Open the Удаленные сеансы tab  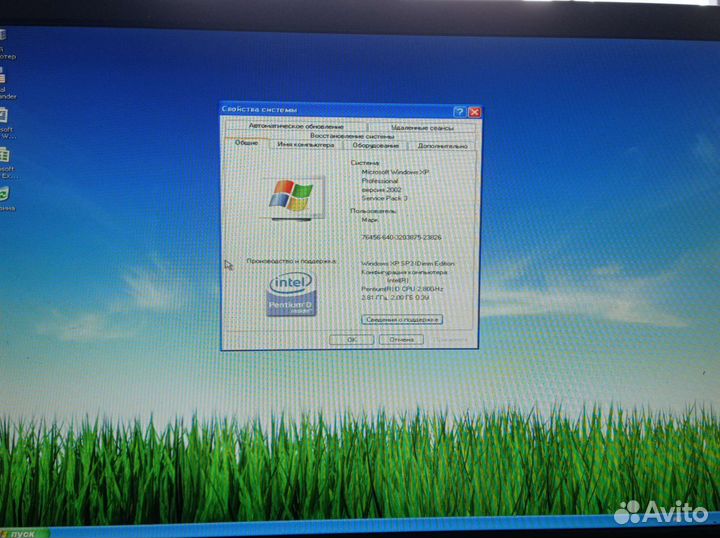point(422,128)
